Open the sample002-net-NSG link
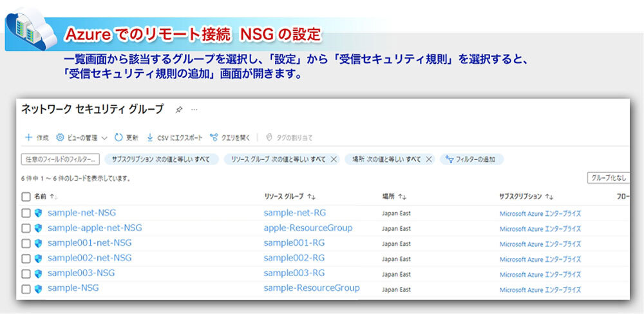The width and height of the screenshot is (644, 314). pyautogui.click(x=90, y=258)
